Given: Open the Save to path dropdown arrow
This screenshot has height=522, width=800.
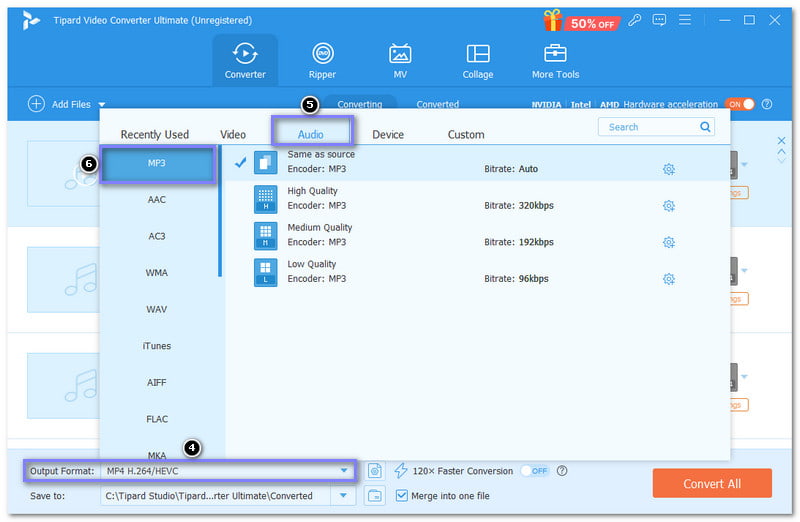Looking at the screenshot, I should (343, 495).
